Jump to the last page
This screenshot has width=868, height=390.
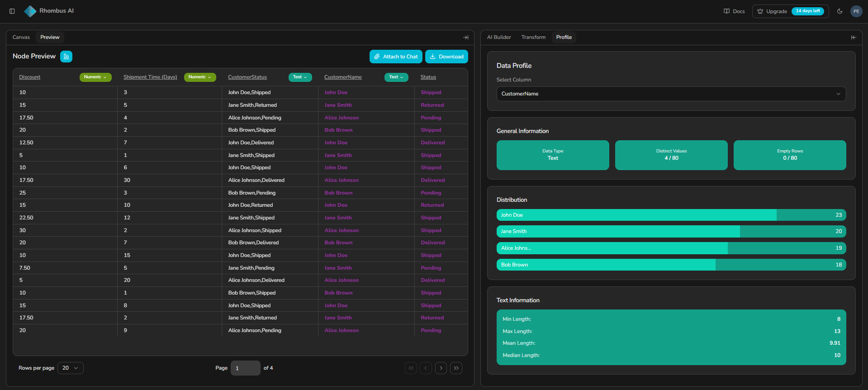pyautogui.click(x=456, y=368)
